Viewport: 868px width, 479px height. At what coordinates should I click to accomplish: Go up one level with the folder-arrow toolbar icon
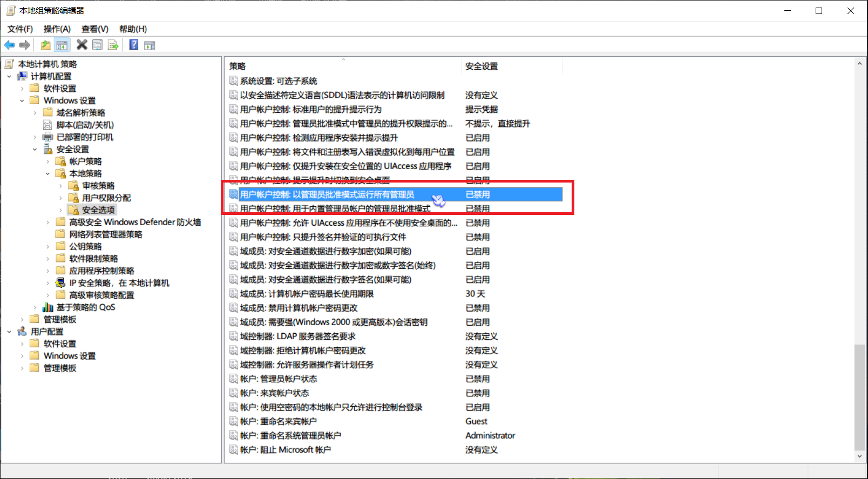pyautogui.click(x=46, y=45)
